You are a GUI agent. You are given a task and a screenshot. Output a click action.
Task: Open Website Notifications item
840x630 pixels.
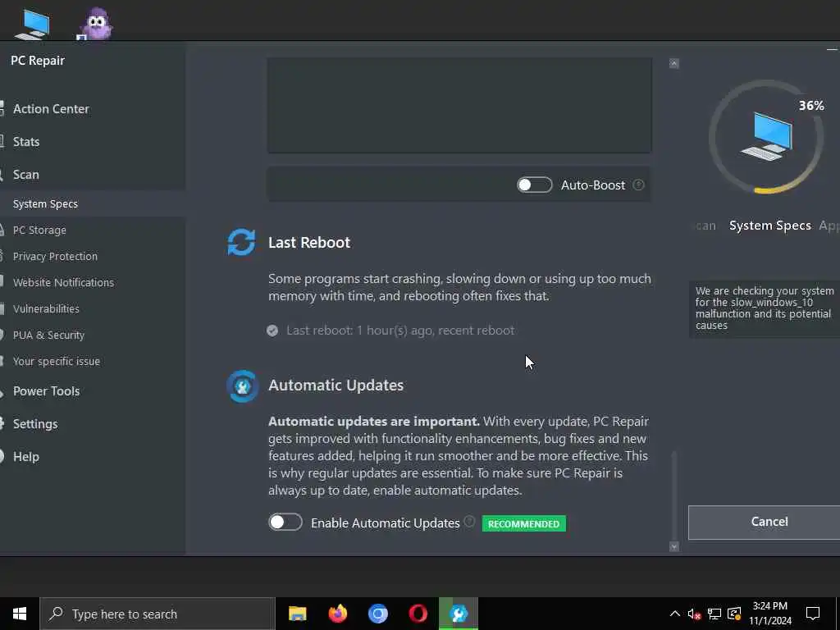point(63,282)
